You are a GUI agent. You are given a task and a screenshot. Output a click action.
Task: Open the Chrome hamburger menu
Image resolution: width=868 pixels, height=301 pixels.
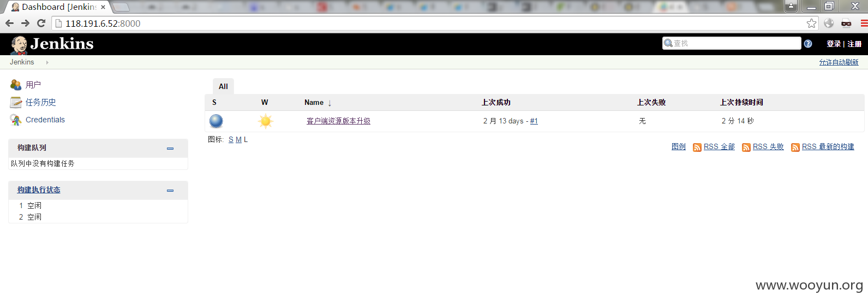[864, 23]
